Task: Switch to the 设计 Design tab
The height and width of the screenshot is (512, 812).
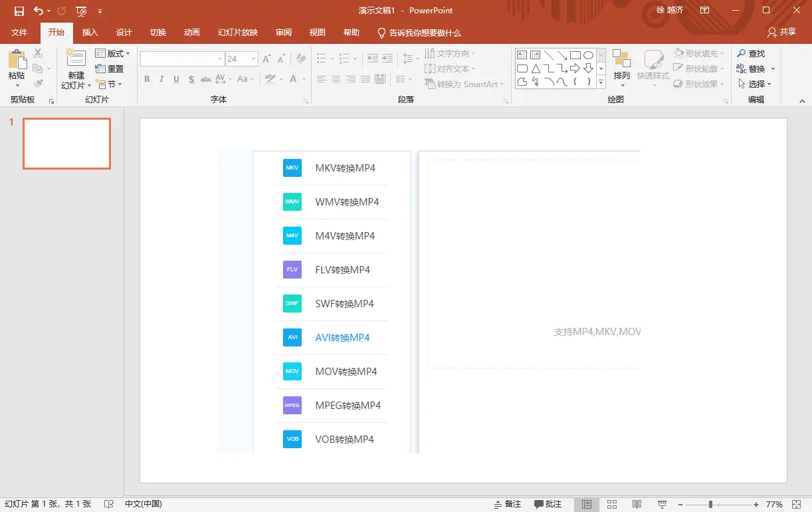Action: (x=124, y=33)
